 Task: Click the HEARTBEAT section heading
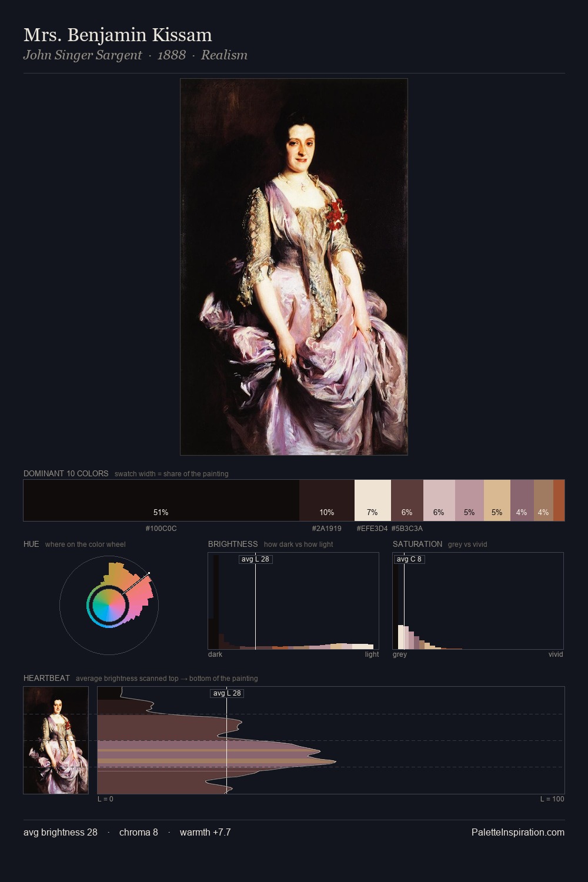(46, 678)
